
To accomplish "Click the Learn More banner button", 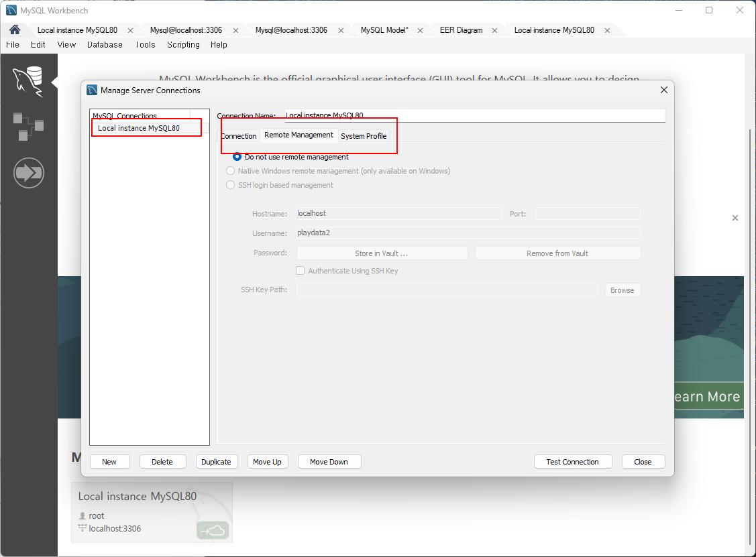I will (709, 397).
